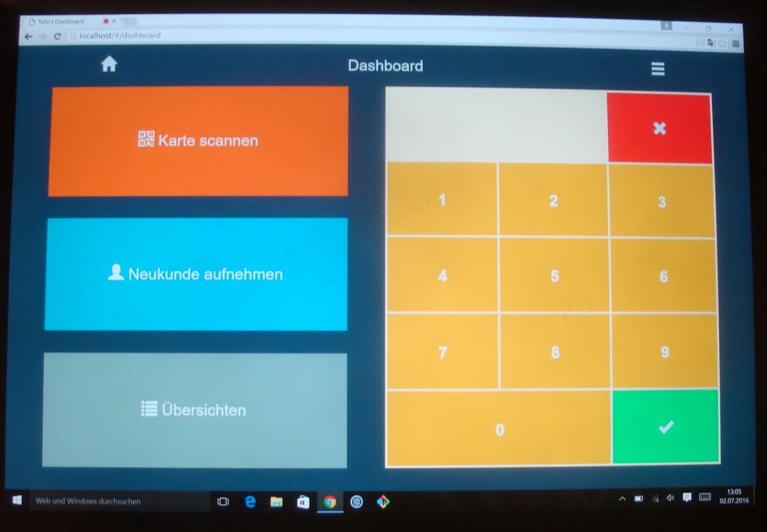767x532 pixels.
Task: Tap the number 0 key
Action: 499,429
